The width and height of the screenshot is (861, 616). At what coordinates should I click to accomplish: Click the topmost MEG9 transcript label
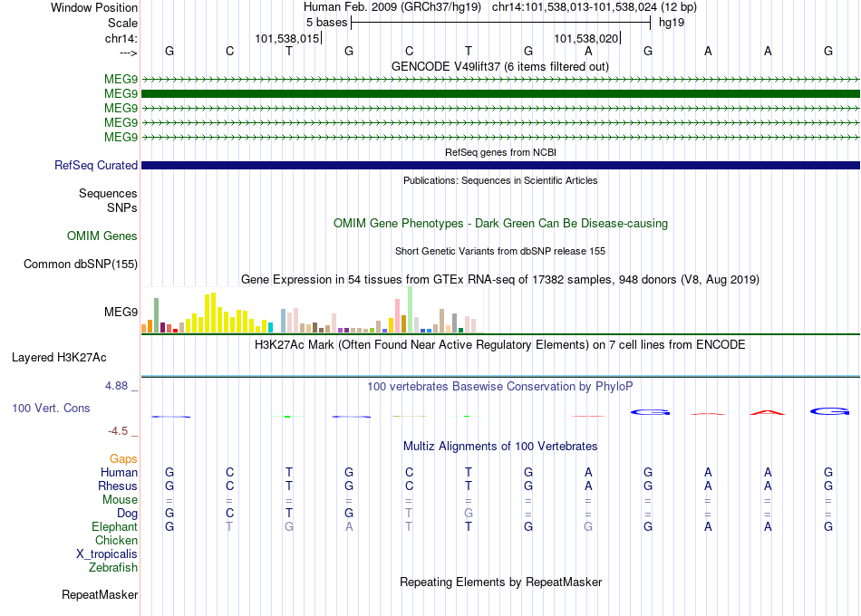pos(121,80)
